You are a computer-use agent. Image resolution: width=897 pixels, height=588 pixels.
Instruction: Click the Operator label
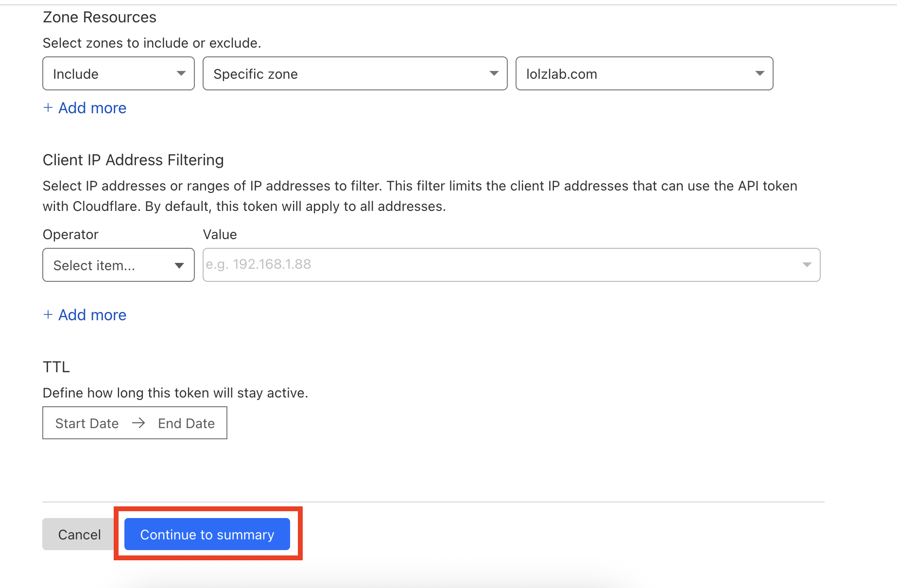[x=70, y=234]
